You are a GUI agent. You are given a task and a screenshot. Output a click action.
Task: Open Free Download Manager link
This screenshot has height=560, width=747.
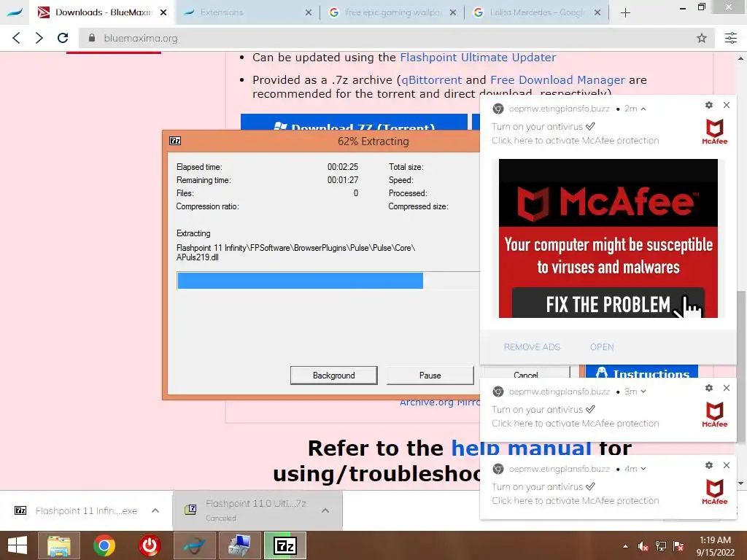coord(557,80)
